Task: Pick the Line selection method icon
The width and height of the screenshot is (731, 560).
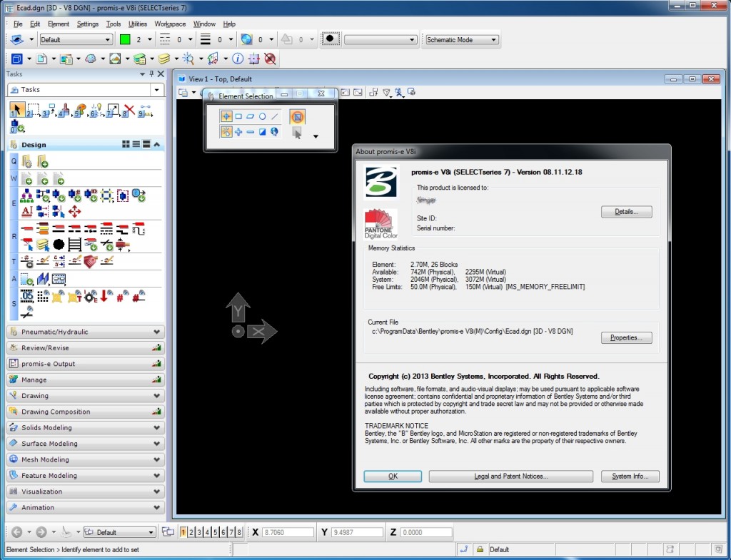Action: coord(275,116)
